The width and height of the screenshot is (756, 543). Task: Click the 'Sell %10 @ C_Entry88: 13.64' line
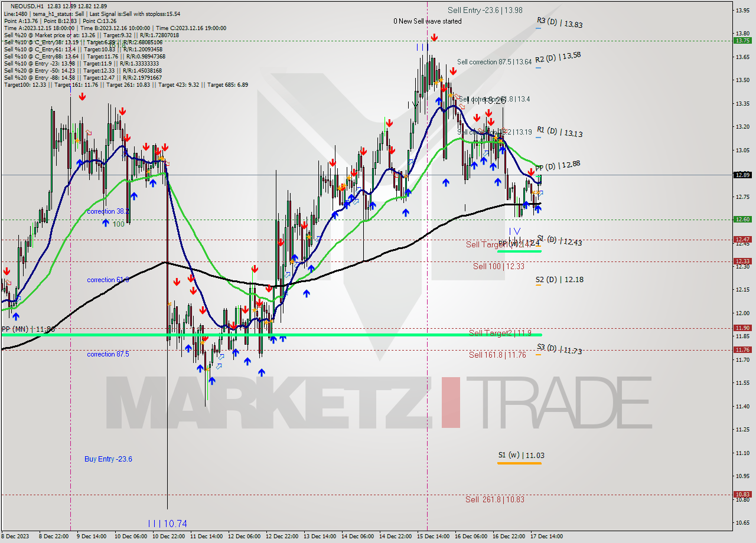41,56
